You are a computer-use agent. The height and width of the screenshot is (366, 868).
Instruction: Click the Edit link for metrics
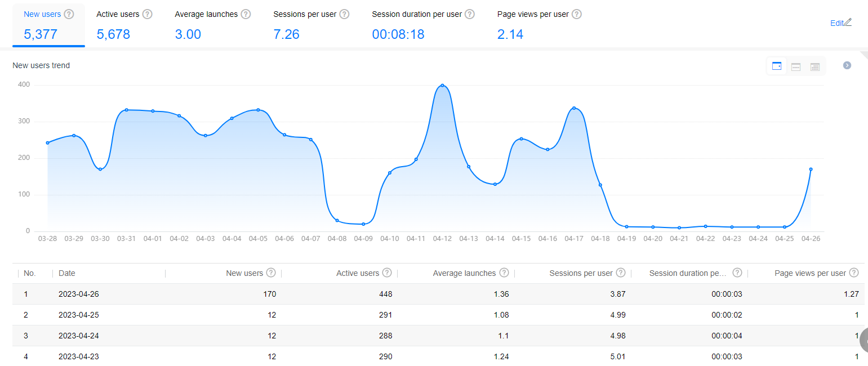pyautogui.click(x=837, y=23)
